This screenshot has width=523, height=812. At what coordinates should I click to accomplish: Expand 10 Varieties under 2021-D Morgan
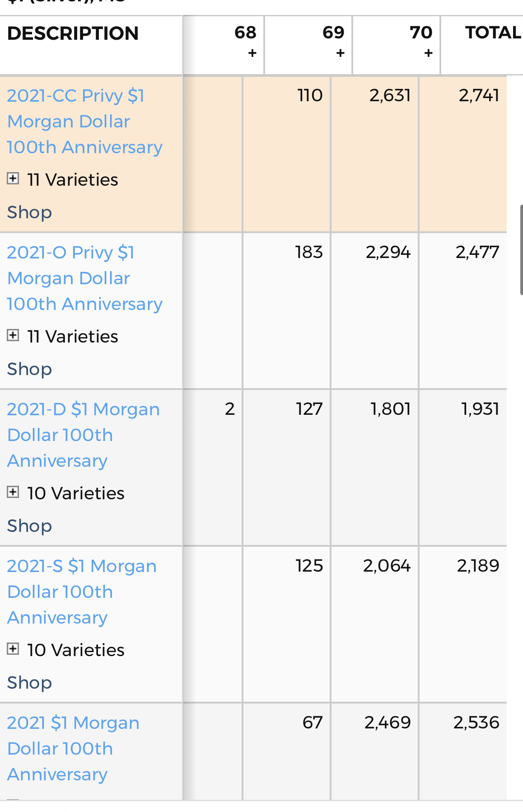(13, 493)
